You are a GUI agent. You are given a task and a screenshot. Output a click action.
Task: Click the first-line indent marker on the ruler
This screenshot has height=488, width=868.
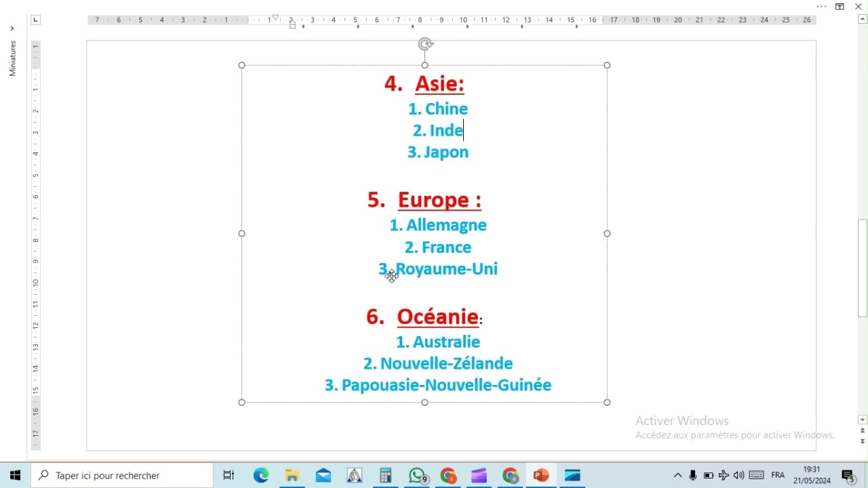[275, 17]
